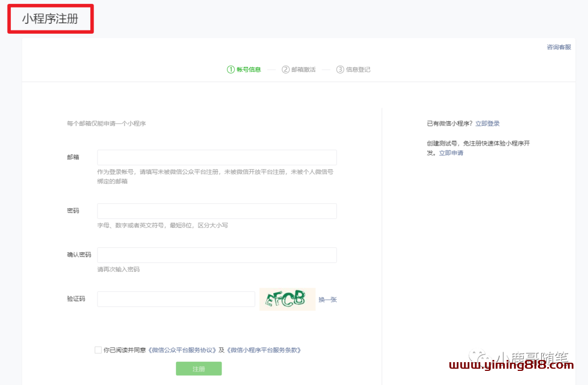Select the 信息登记 step label
The width and height of the screenshot is (588, 385).
pyautogui.click(x=358, y=70)
